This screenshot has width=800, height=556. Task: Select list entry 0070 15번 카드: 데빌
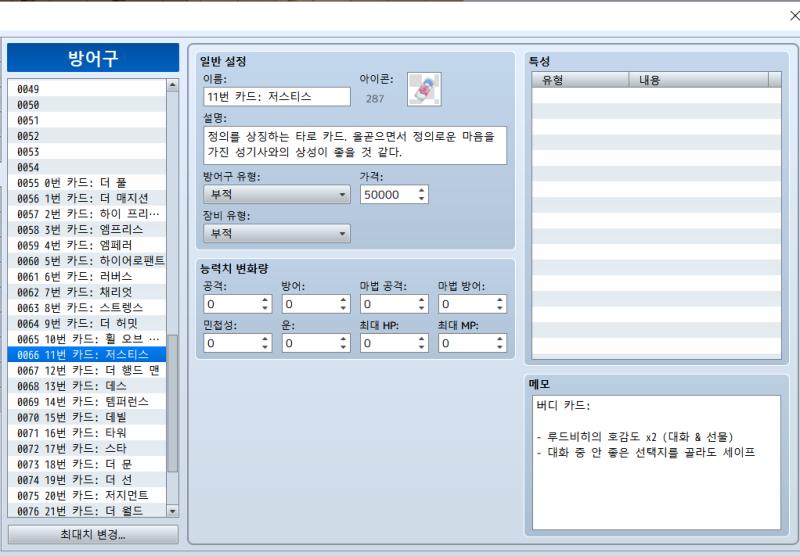pos(87,417)
